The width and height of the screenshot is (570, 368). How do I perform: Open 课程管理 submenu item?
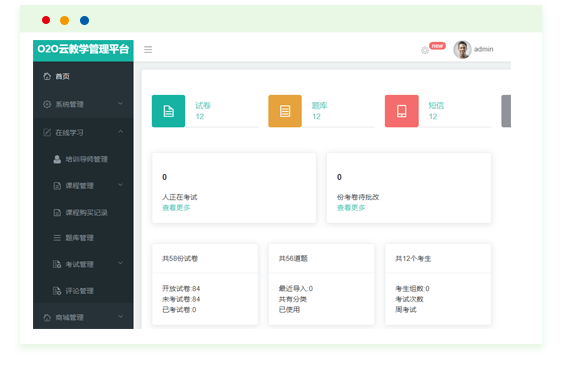(x=80, y=186)
